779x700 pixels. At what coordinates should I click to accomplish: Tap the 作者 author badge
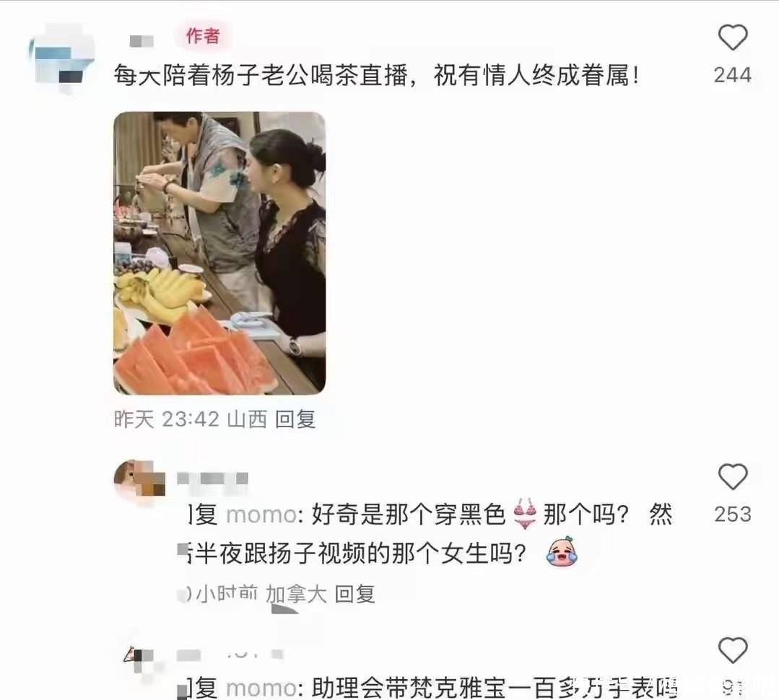(203, 36)
